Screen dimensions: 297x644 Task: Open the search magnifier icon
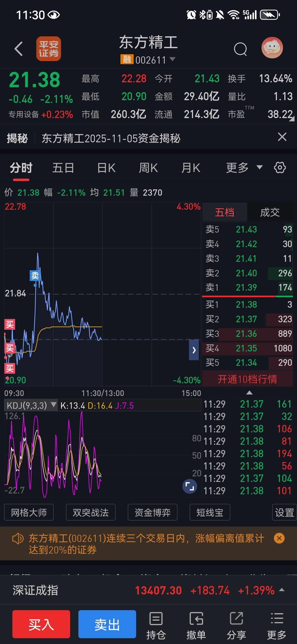240,49
